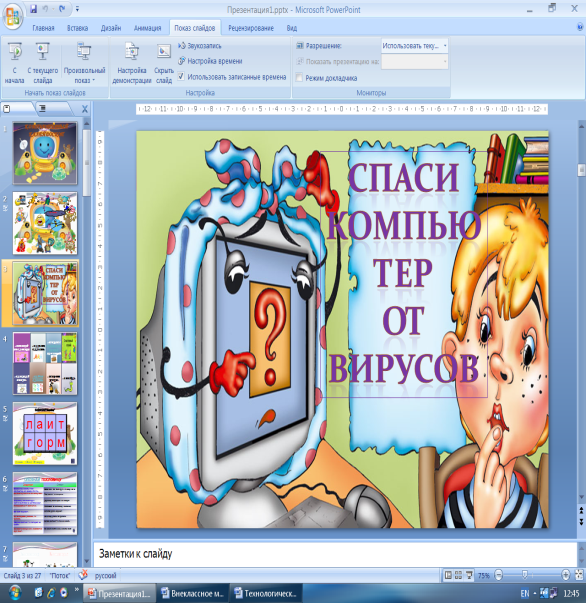The image size is (586, 603).
Task: Click the Звукозапись narration button
Action: (200, 46)
